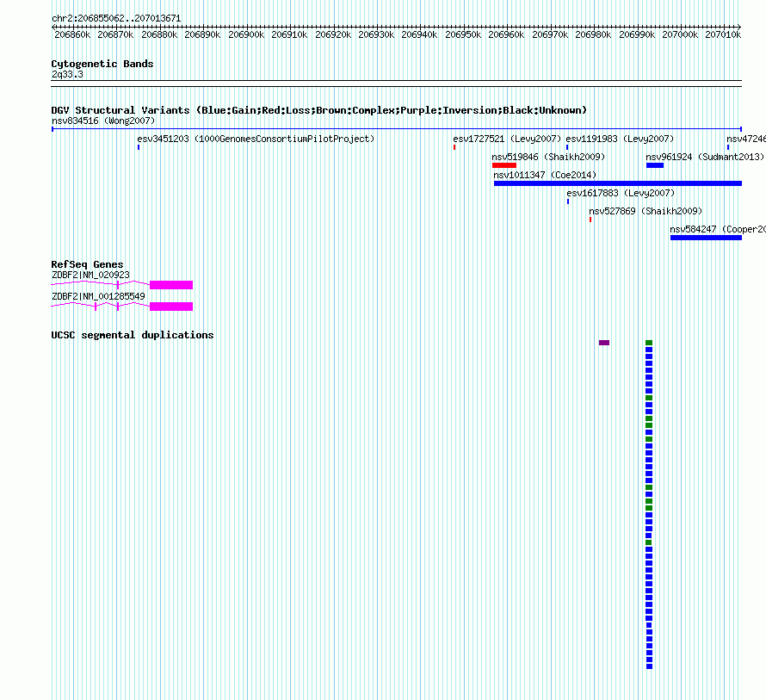
Task: Click the blue nsv961924 gain bar
Action: tap(655, 165)
